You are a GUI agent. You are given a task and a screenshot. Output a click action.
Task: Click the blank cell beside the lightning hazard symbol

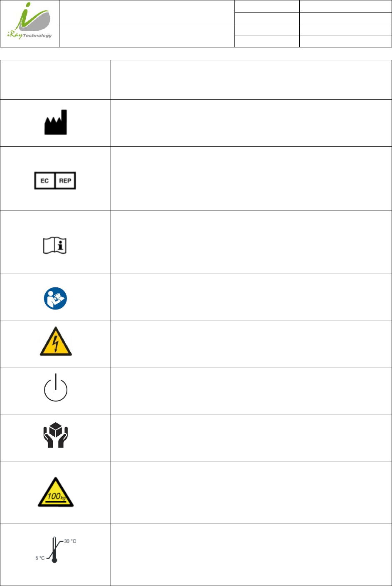251,344
